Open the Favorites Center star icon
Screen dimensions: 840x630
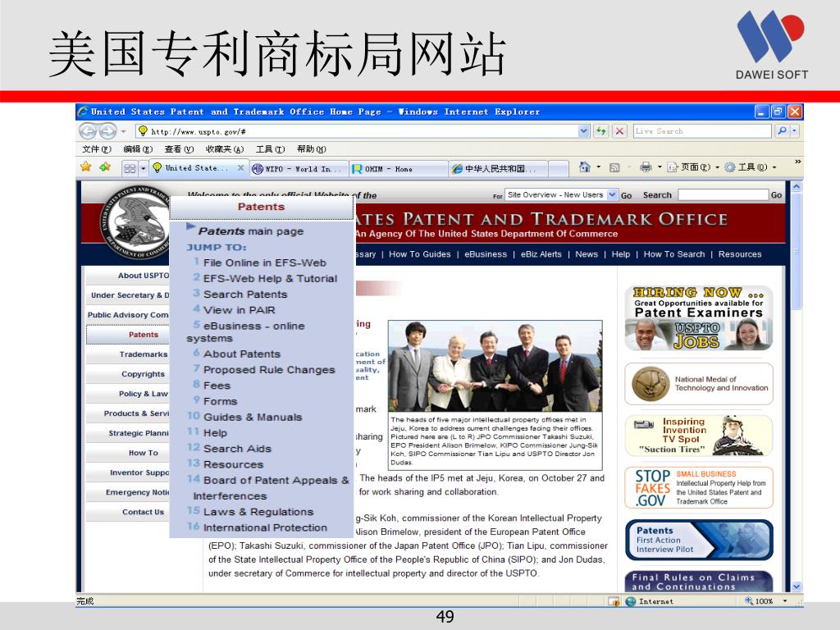click(x=85, y=167)
